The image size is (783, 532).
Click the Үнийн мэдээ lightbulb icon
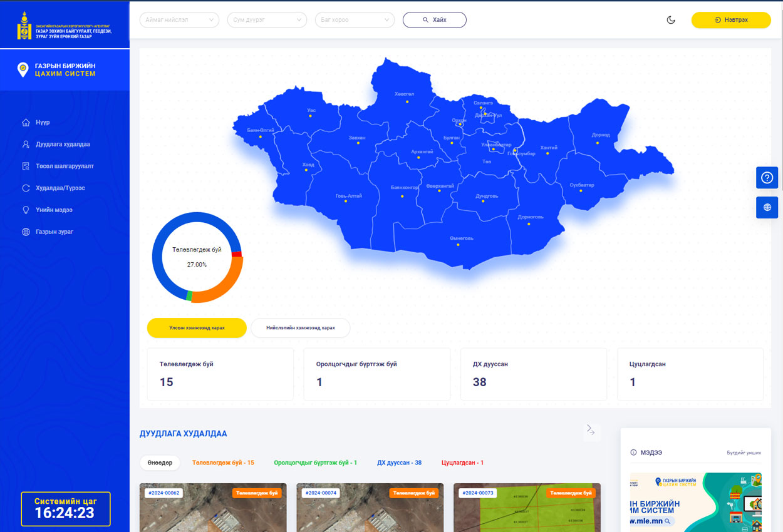pyautogui.click(x=26, y=210)
